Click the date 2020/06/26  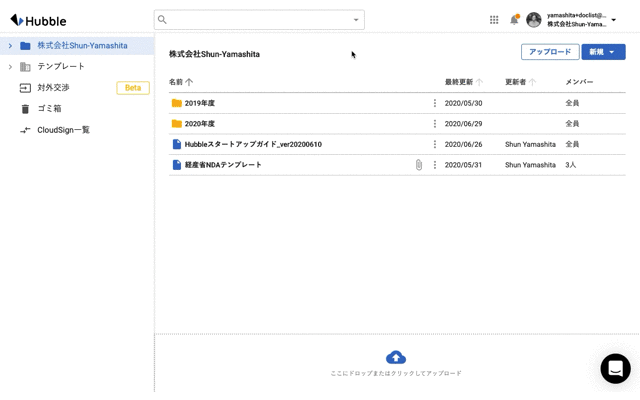[463, 144]
